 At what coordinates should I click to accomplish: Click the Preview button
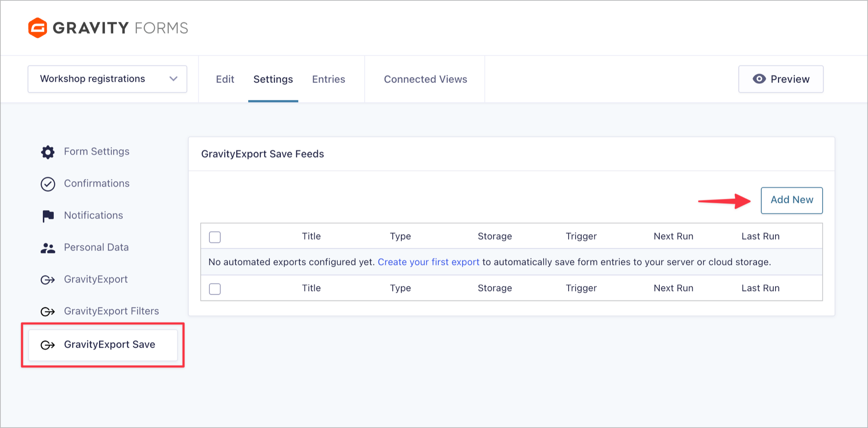781,79
